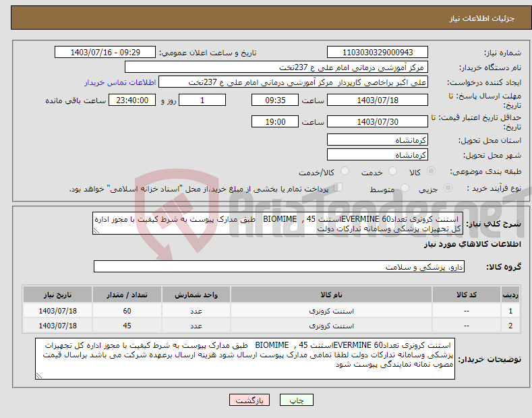Click استنت کرونری in row 1
This screenshot has width=532, height=418.
coord(331,311)
